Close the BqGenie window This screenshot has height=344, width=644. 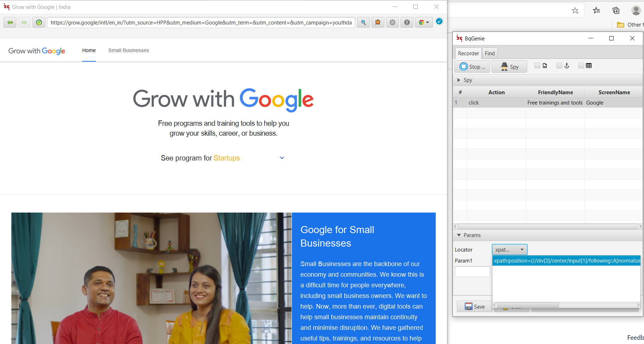[x=632, y=38]
